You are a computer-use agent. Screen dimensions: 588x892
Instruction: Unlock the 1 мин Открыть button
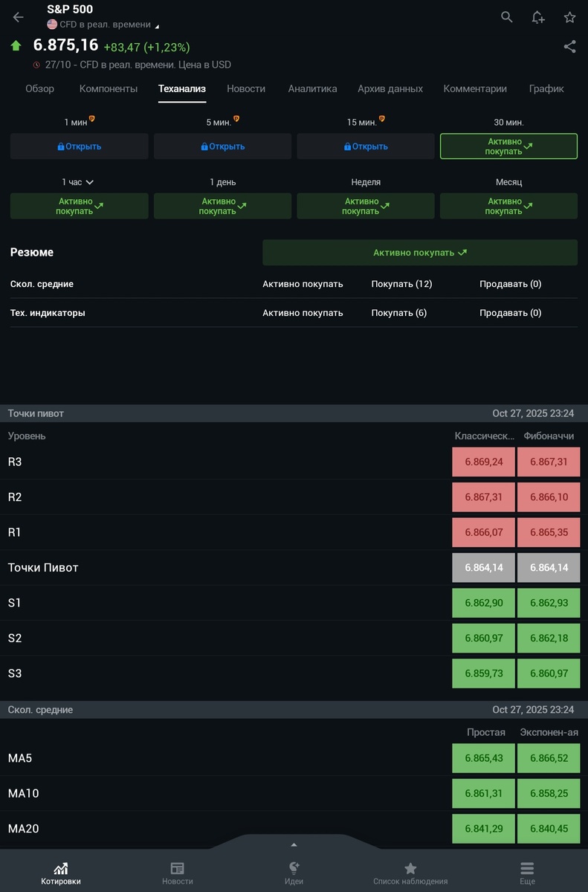[80, 146]
